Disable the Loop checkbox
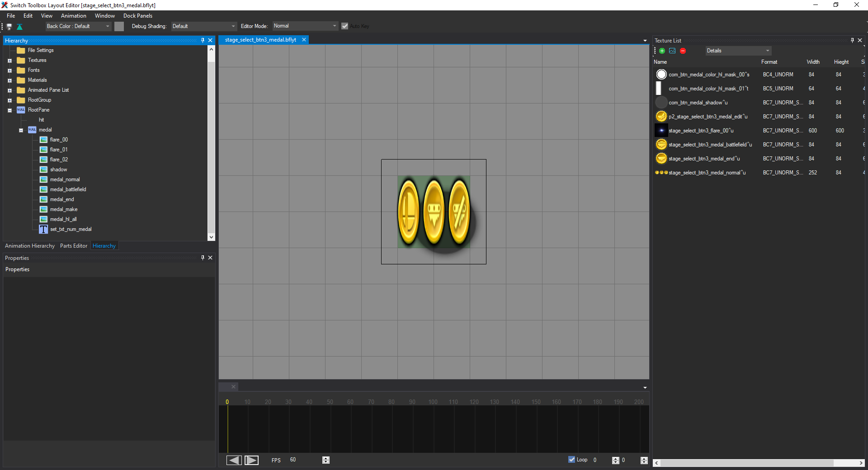The width and height of the screenshot is (868, 470). coord(572,460)
